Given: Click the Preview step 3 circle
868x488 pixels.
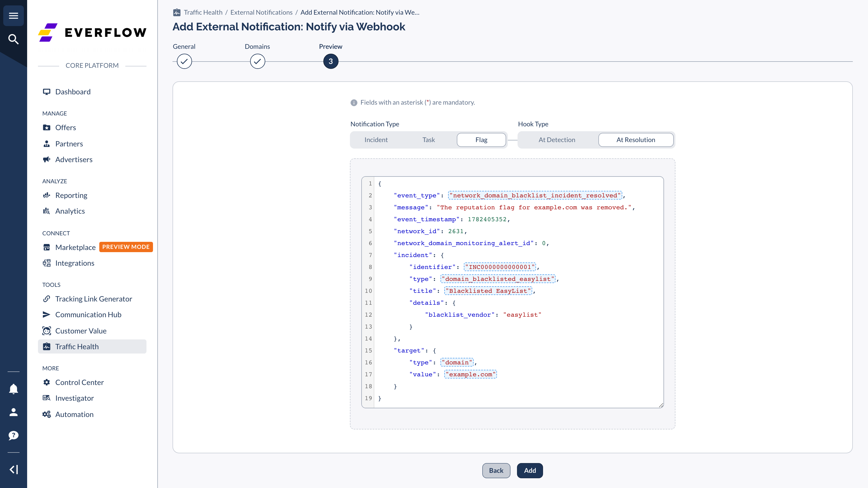Looking at the screenshot, I should pyautogui.click(x=331, y=61).
